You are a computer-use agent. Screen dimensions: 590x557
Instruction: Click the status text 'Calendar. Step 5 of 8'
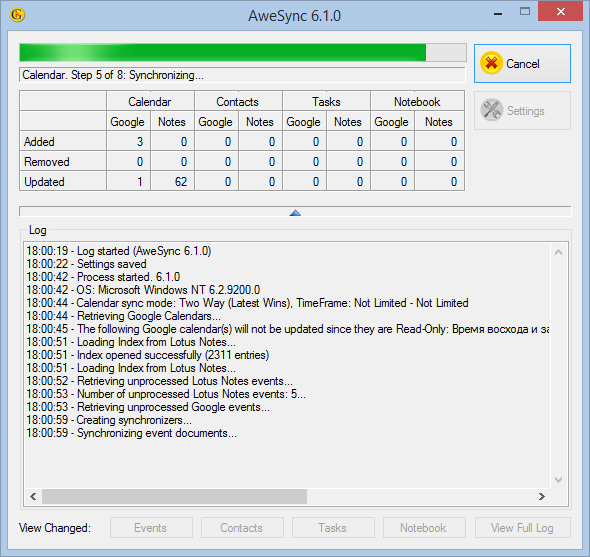click(x=113, y=75)
